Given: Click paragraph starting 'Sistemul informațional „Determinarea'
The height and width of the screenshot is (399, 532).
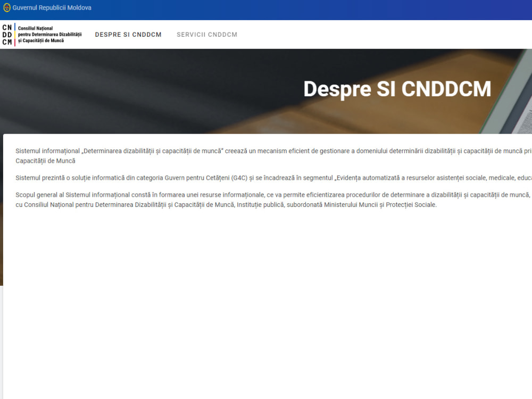Looking at the screenshot, I should coord(274,156).
